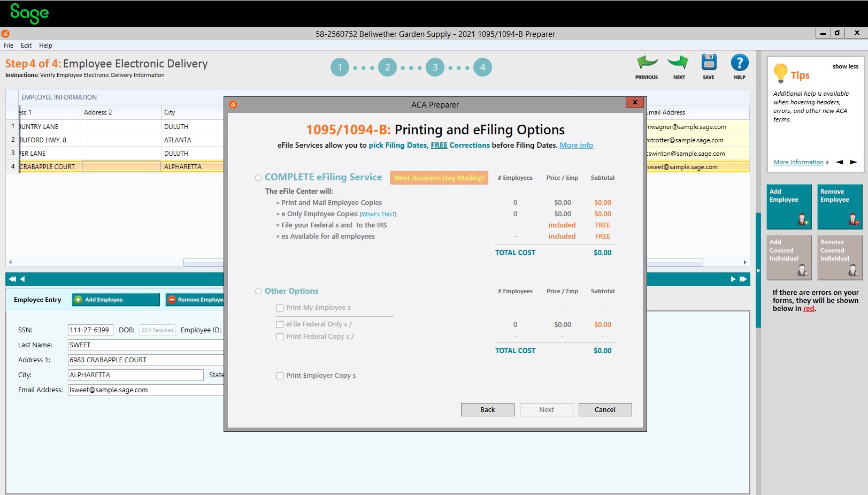Click the Back button in dialog
The height and width of the screenshot is (495, 868).
click(488, 409)
